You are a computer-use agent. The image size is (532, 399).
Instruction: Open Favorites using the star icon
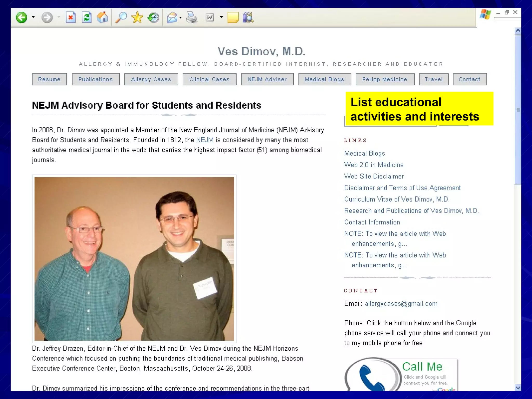(x=137, y=18)
